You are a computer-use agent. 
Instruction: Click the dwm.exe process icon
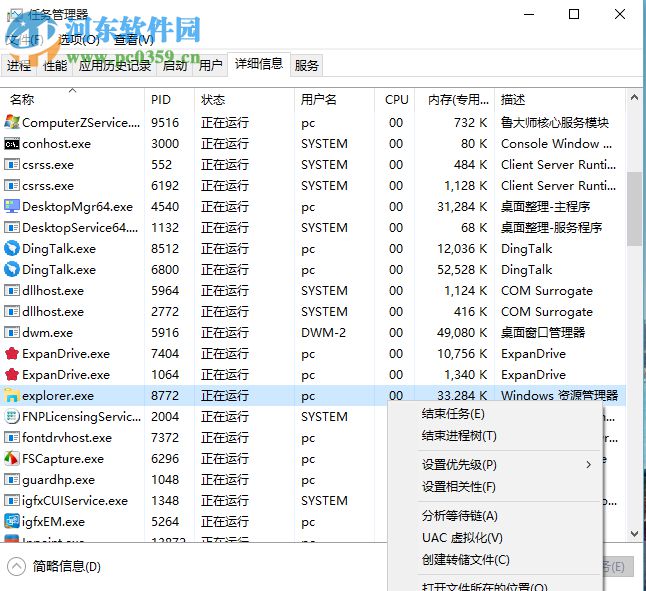point(12,332)
